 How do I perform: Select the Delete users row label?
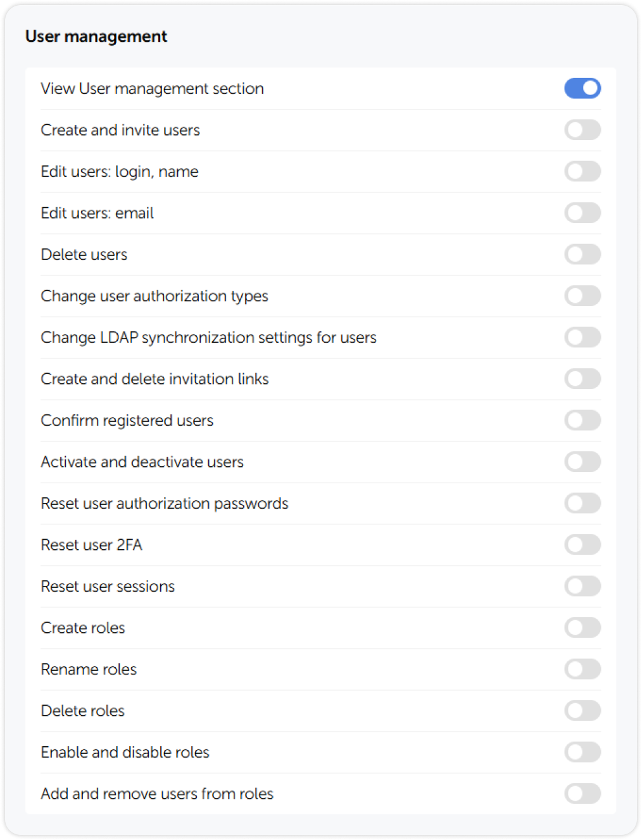pos(84,254)
